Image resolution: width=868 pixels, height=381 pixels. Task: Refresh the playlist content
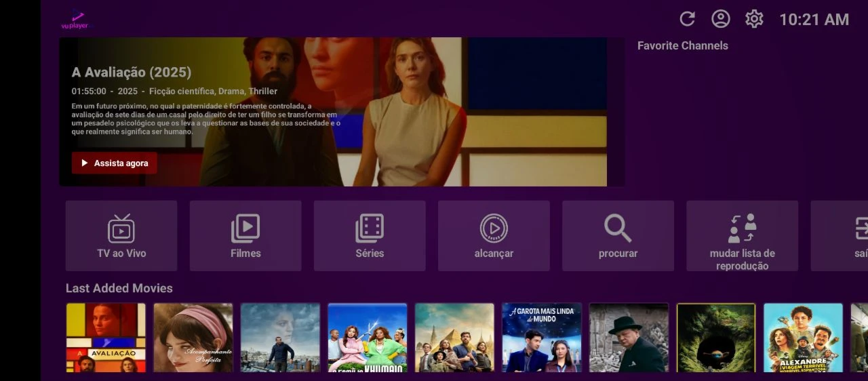(x=687, y=19)
